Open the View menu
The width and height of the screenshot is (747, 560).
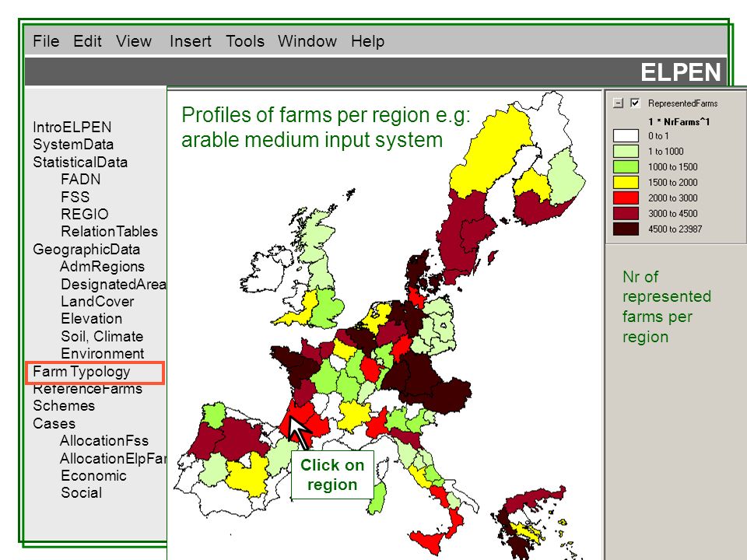(x=134, y=41)
